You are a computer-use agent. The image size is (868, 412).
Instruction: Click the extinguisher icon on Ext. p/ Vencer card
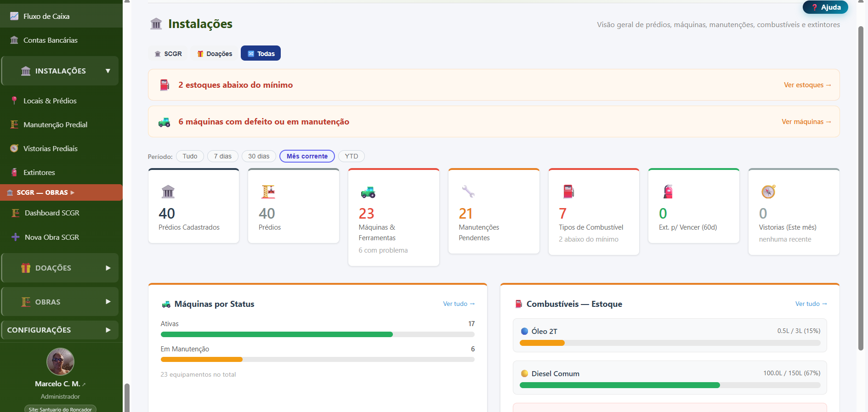[668, 191]
